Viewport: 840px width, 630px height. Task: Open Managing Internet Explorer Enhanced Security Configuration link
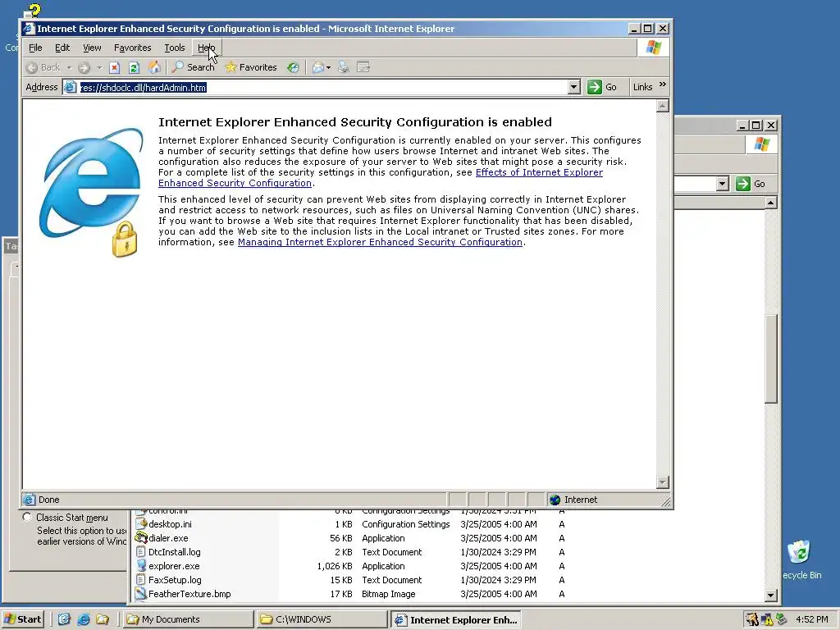[x=380, y=242]
